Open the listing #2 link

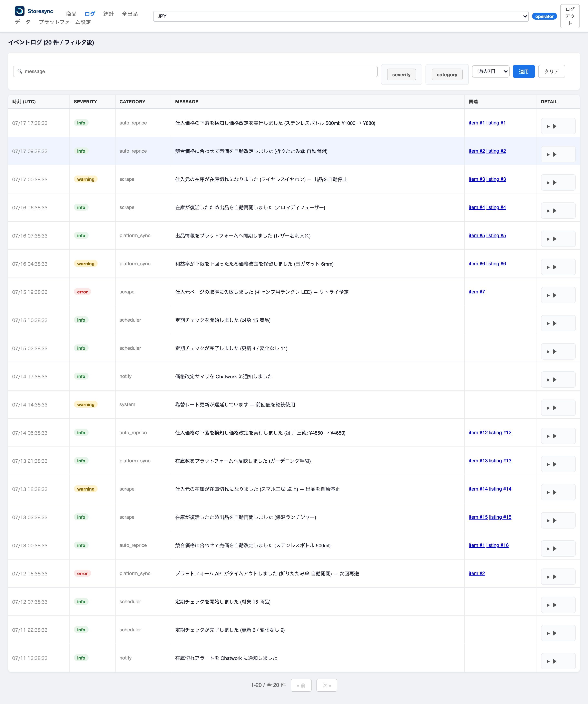496,151
